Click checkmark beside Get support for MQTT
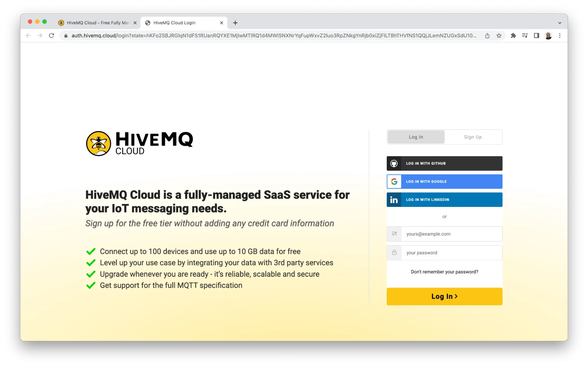 91,285
